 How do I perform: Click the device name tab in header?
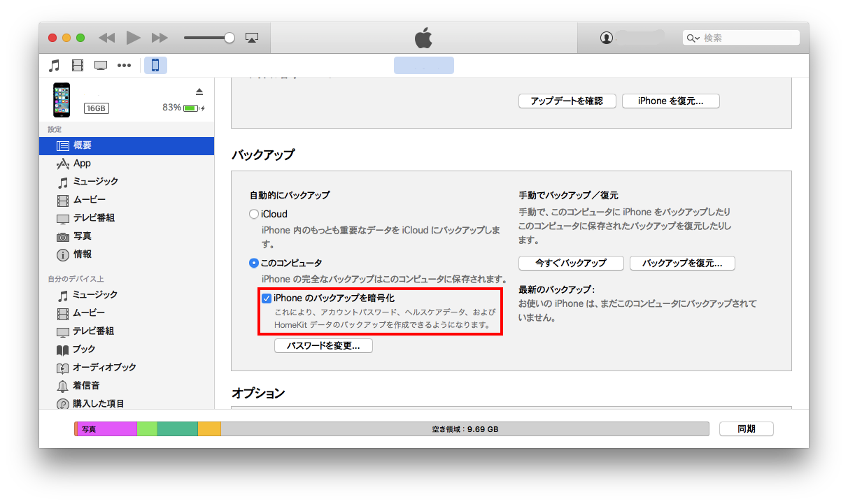click(424, 66)
